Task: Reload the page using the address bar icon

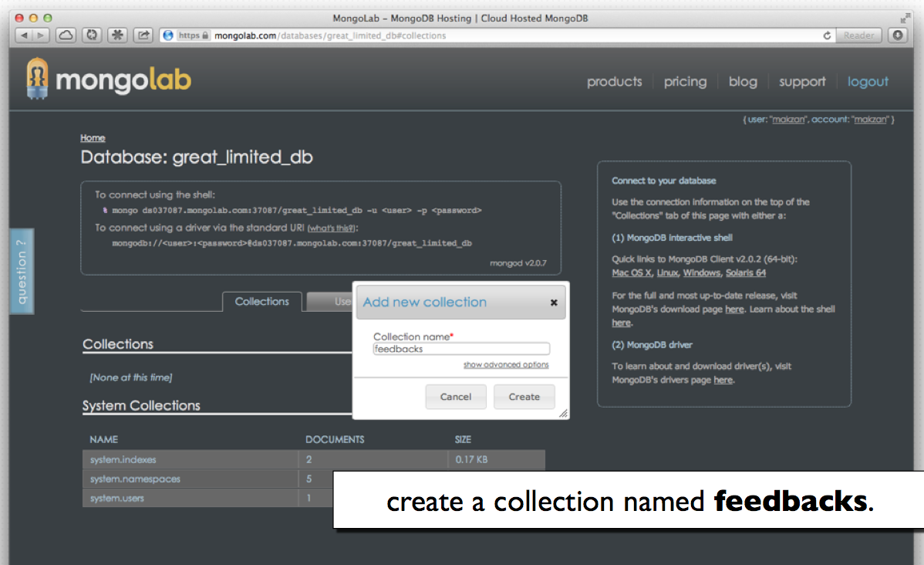Action: 828,36
